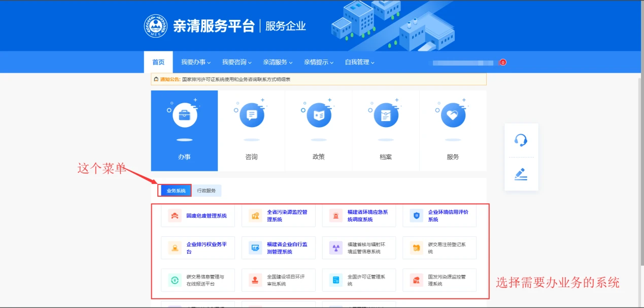Open the 全省污染源监控管理系统 link
644x308 pixels.
pyautogui.click(x=287, y=216)
